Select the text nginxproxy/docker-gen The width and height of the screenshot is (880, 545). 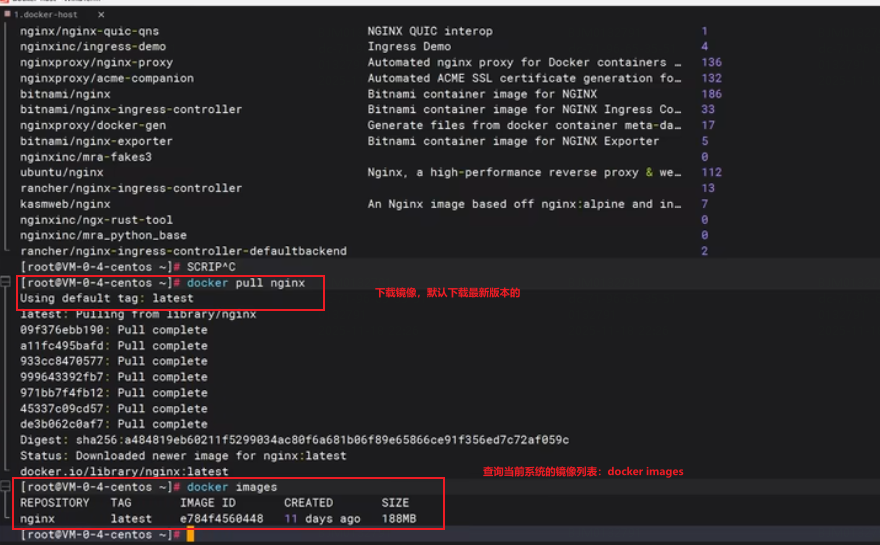[x=93, y=125]
